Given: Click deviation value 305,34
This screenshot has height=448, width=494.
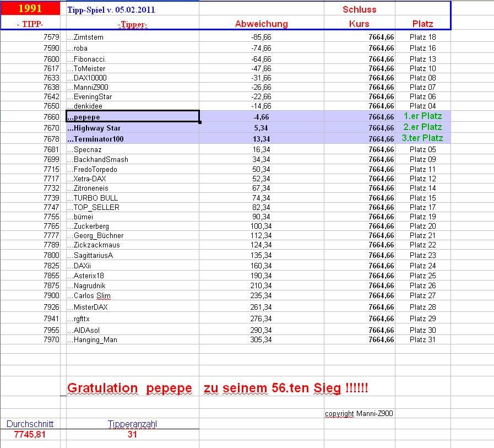Looking at the screenshot, I should [x=261, y=340].
